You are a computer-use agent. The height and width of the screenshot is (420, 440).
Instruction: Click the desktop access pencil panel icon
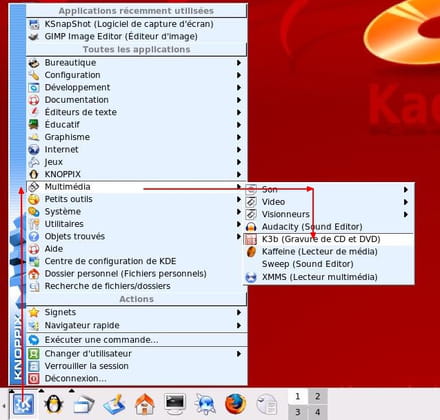(x=114, y=404)
